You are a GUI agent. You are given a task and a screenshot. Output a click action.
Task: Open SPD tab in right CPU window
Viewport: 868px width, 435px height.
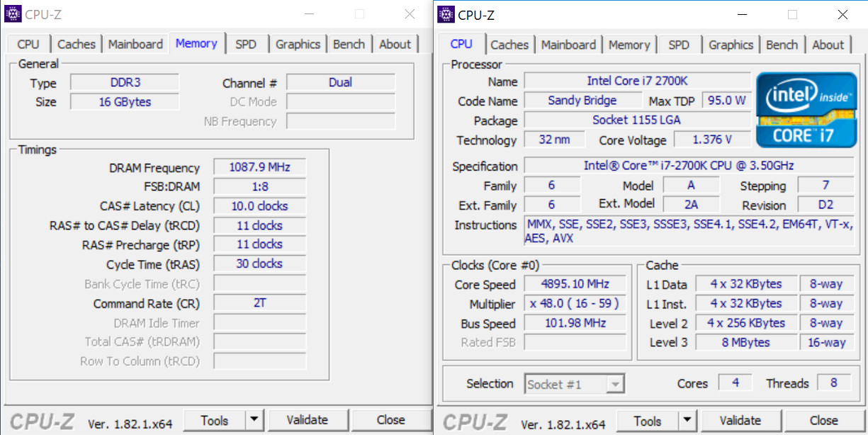679,45
